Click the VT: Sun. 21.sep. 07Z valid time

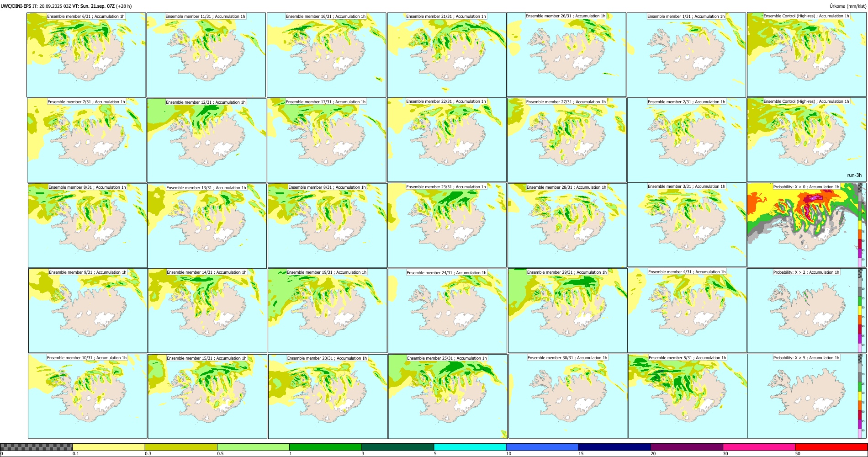pyautogui.click(x=93, y=6)
